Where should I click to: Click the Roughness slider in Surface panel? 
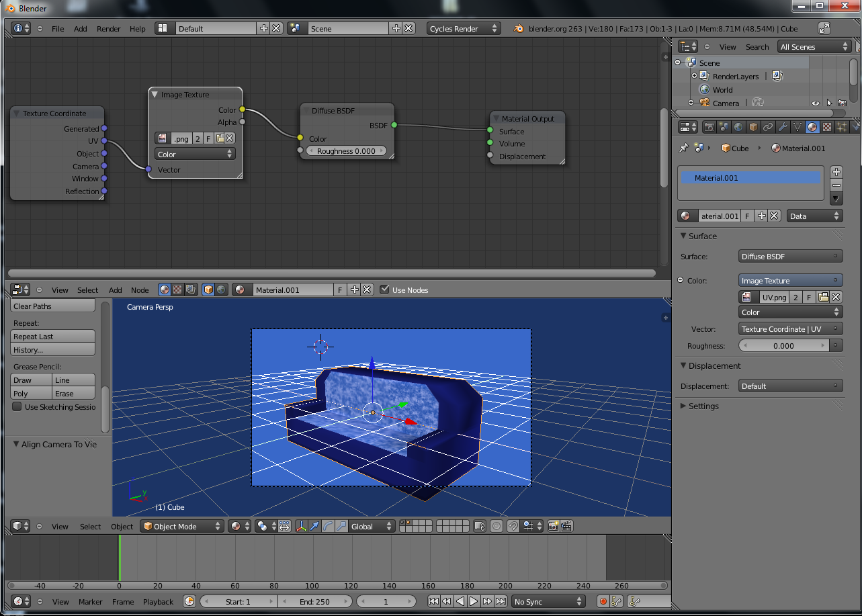tap(783, 346)
